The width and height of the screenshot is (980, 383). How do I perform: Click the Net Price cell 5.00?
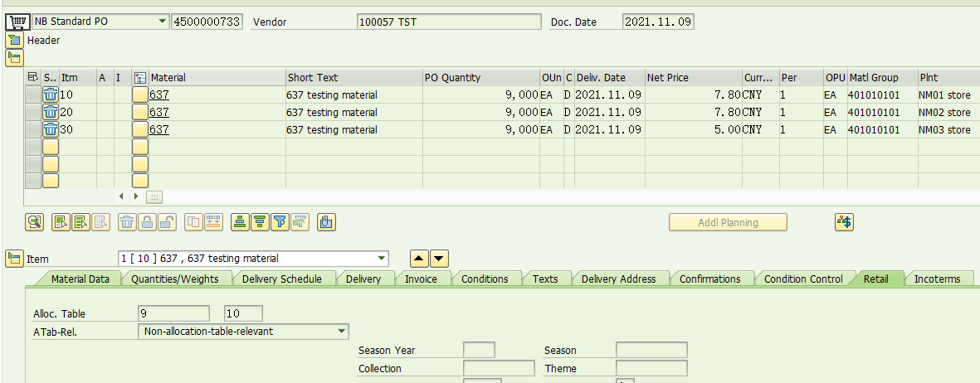(x=695, y=130)
